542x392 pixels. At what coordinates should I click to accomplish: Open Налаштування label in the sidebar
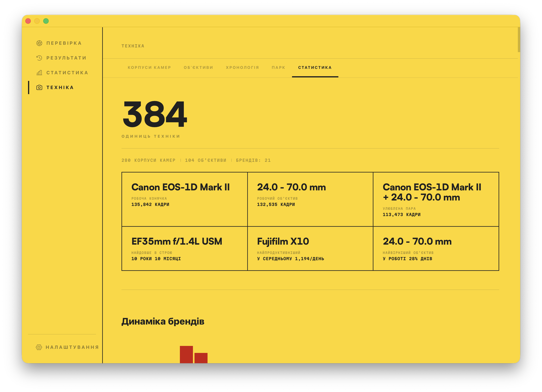pos(72,347)
